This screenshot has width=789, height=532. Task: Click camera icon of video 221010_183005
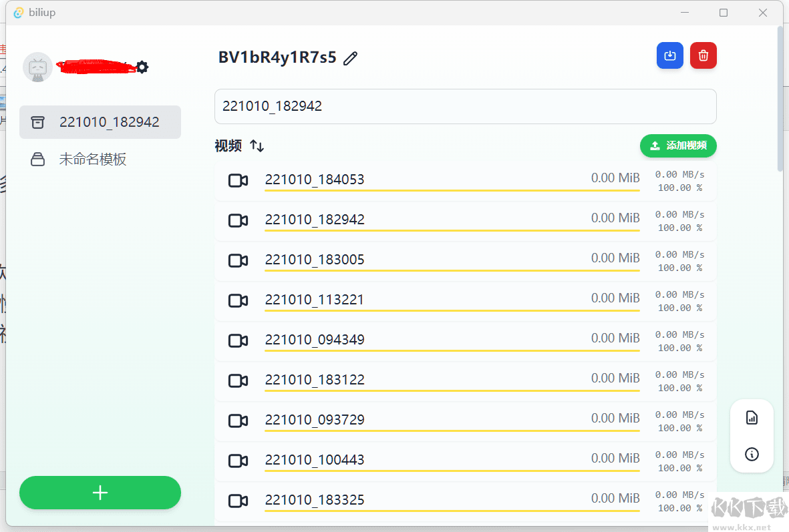click(238, 260)
